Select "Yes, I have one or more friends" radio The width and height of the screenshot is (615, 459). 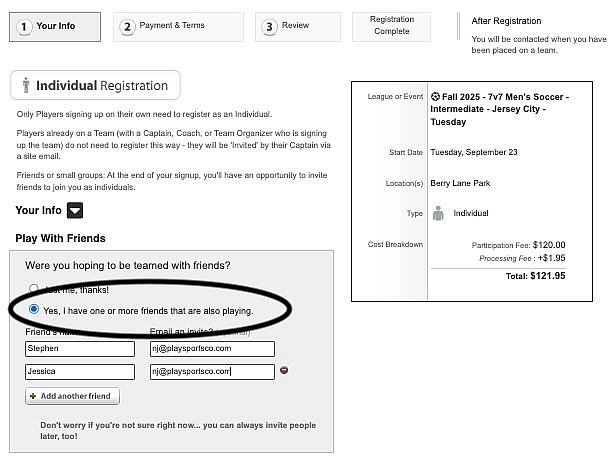pyautogui.click(x=35, y=310)
